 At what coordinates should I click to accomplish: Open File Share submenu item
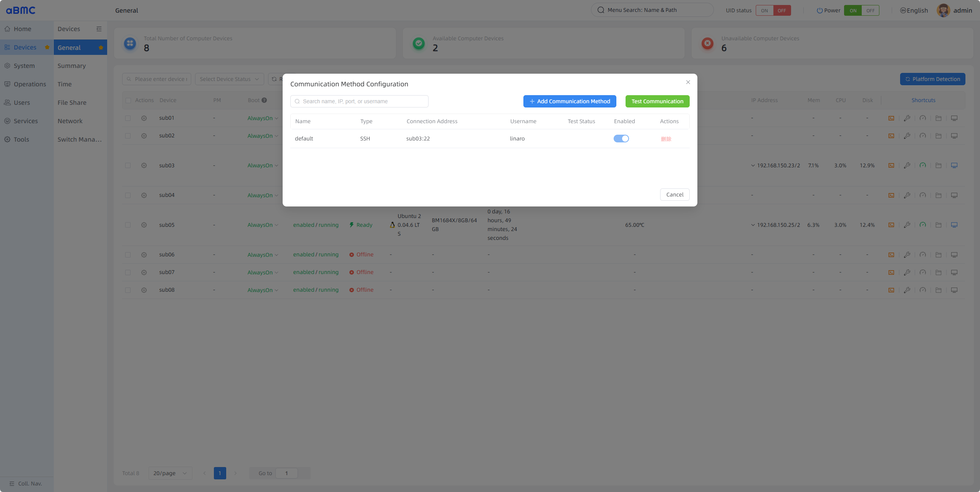click(80, 102)
